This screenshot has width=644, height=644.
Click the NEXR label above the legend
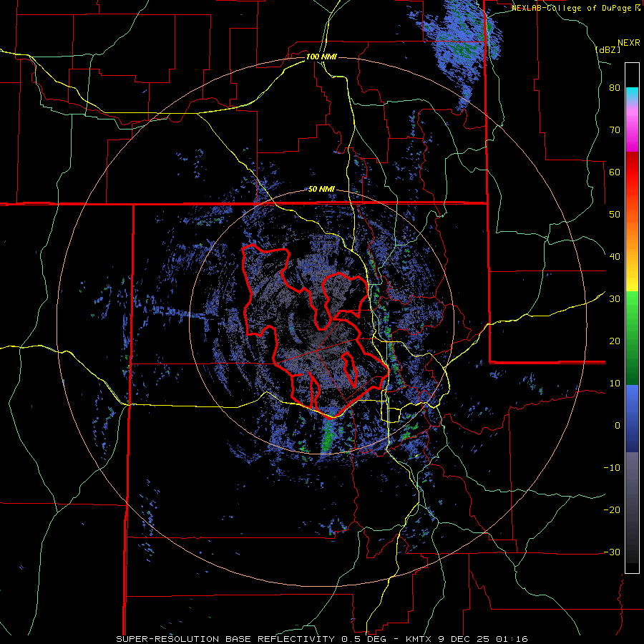pos(629,43)
